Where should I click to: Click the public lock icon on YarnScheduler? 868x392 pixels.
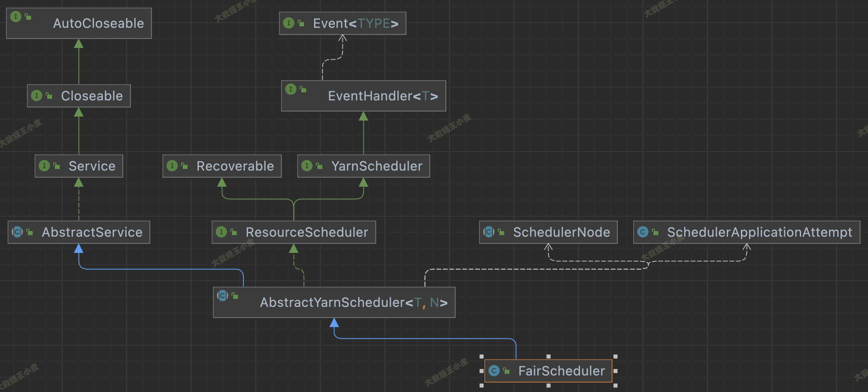click(319, 166)
